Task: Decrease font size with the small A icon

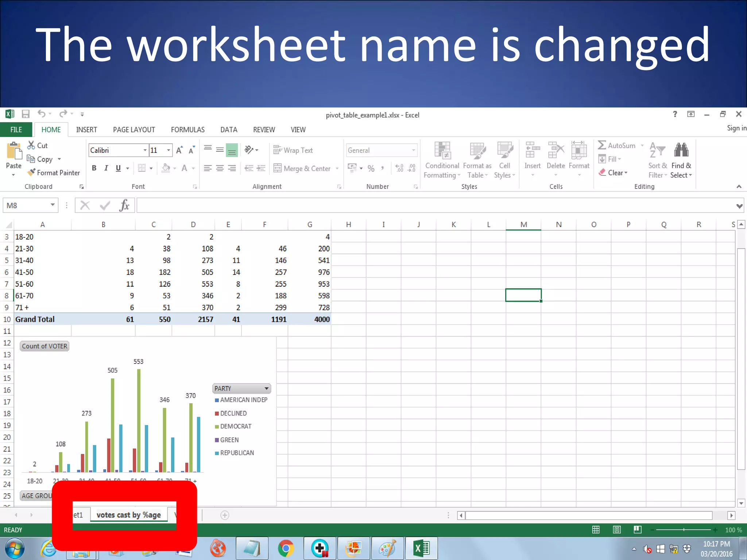Action: tap(191, 150)
